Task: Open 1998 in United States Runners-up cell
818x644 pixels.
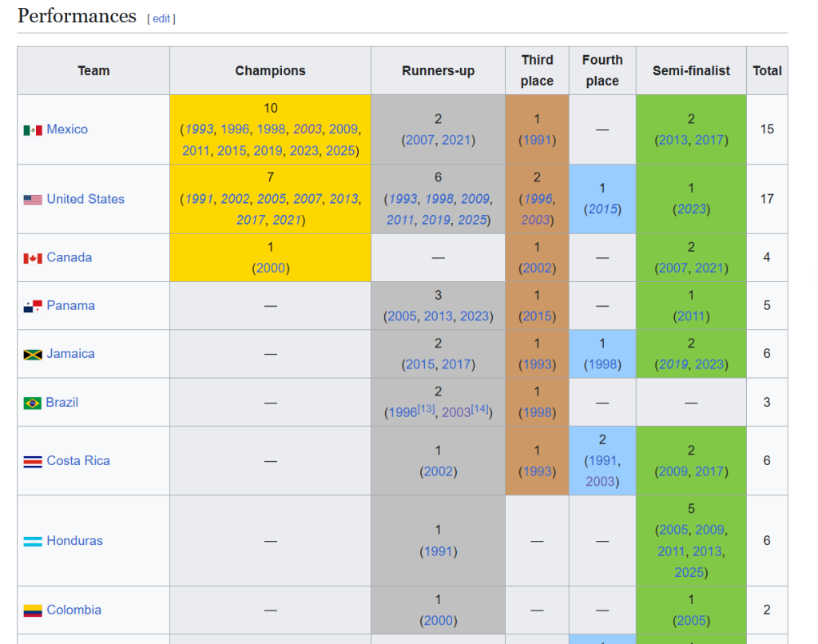Action: click(x=439, y=199)
